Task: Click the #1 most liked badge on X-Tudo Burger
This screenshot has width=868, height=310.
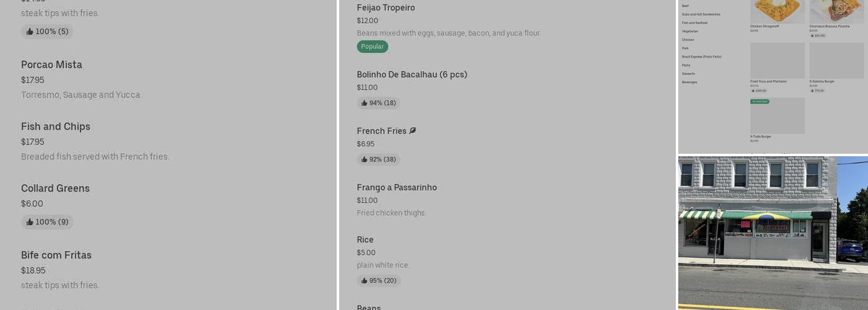Action: pos(759,101)
